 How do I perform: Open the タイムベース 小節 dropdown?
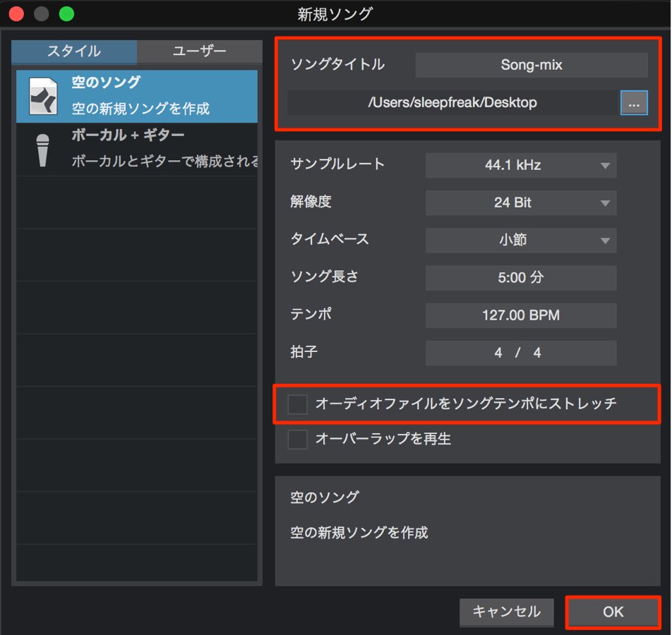point(521,241)
